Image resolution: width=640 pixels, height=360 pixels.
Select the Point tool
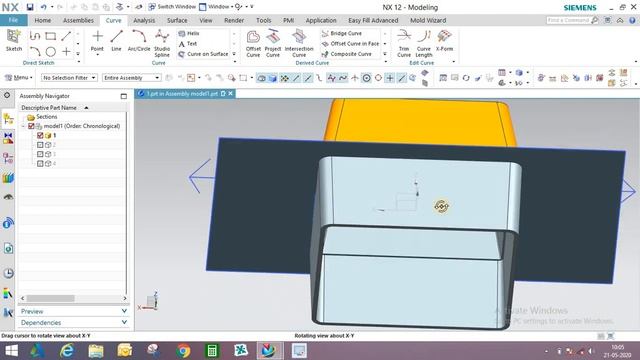tap(97, 41)
